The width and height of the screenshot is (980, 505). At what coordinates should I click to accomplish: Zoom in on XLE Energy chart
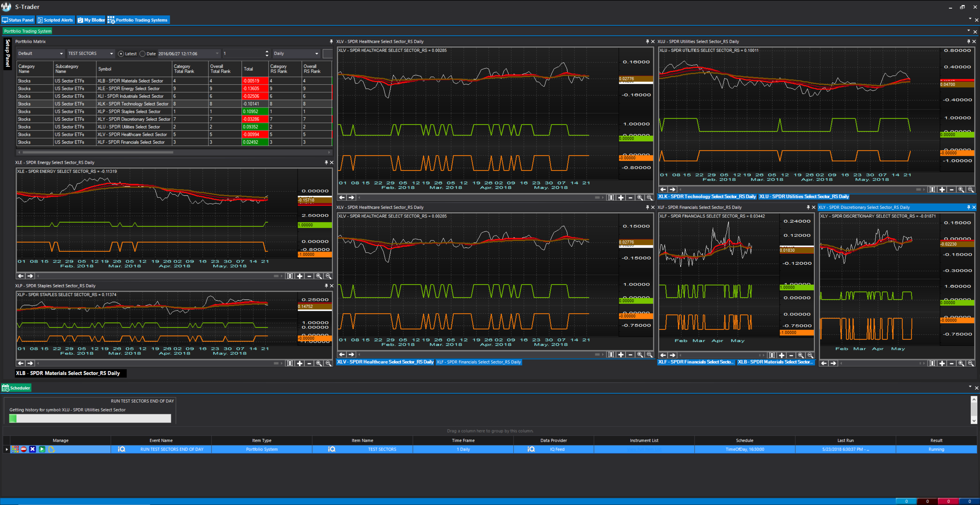click(x=319, y=276)
